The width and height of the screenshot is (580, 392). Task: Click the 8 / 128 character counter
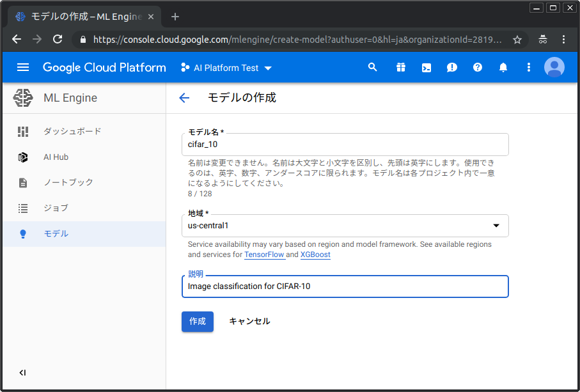pos(200,194)
